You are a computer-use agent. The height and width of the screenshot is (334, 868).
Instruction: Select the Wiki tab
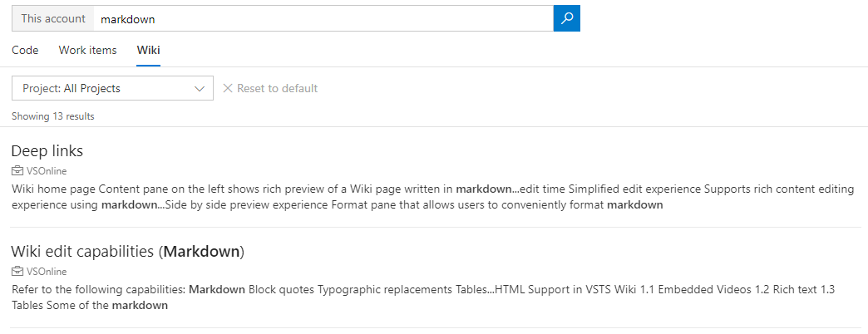click(148, 51)
